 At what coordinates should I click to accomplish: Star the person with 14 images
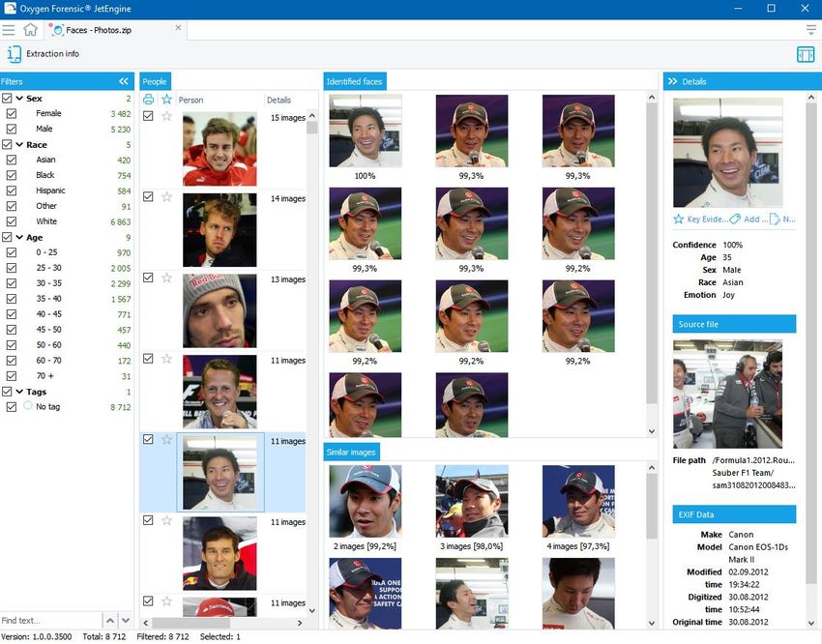166,197
